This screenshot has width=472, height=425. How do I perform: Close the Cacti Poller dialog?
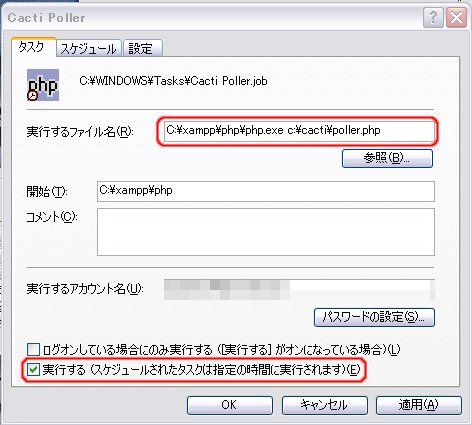coord(456,17)
